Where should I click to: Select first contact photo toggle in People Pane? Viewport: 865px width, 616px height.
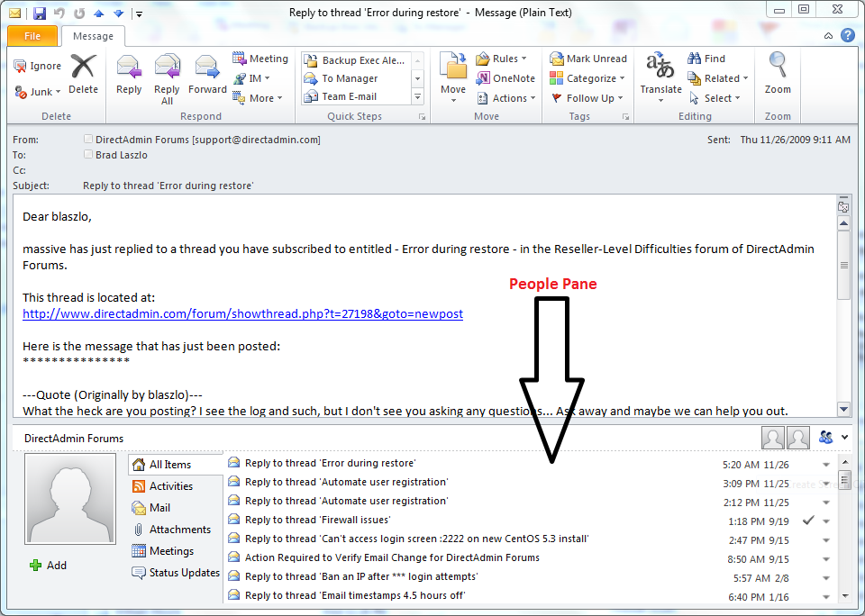coord(773,438)
